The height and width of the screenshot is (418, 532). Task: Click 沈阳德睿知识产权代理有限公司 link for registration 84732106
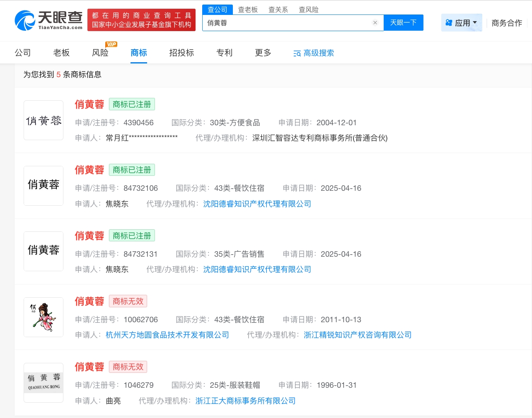coord(257,204)
